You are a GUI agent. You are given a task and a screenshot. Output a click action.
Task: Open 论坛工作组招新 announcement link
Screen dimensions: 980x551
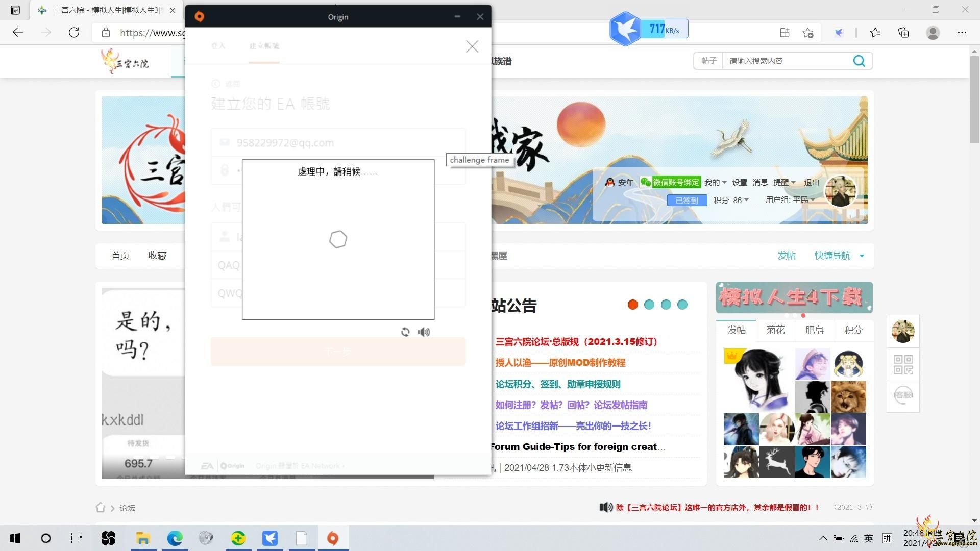coord(573,426)
